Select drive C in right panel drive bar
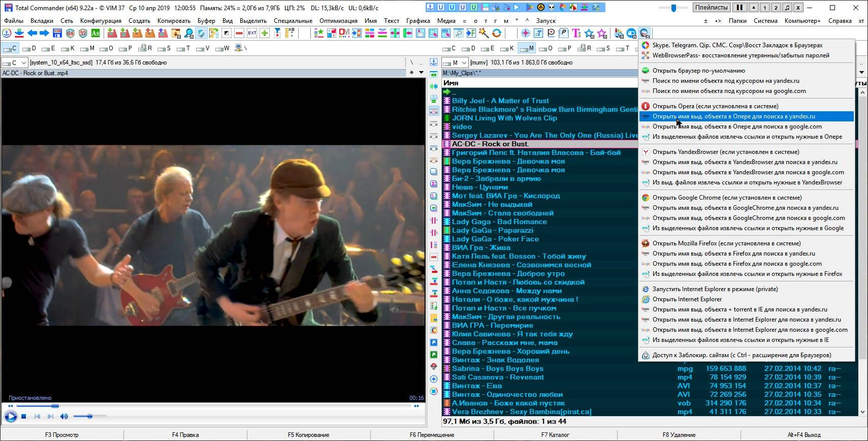 449,48
